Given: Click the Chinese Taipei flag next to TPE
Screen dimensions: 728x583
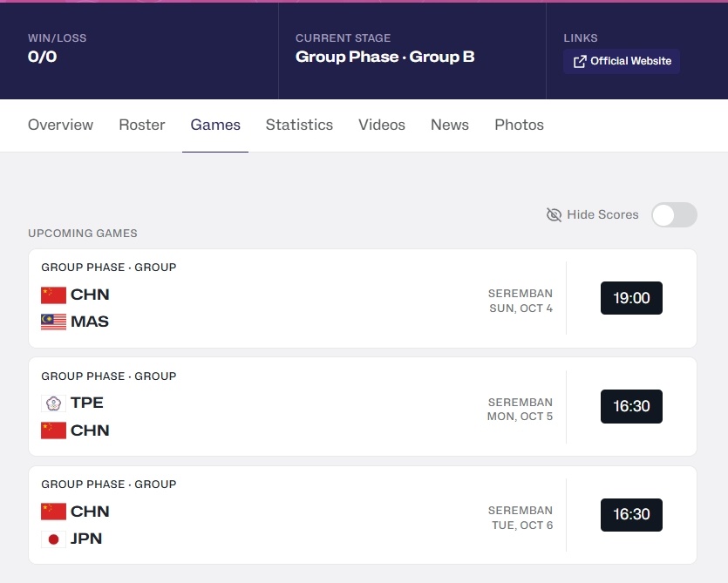Looking at the screenshot, I should pyautogui.click(x=53, y=403).
